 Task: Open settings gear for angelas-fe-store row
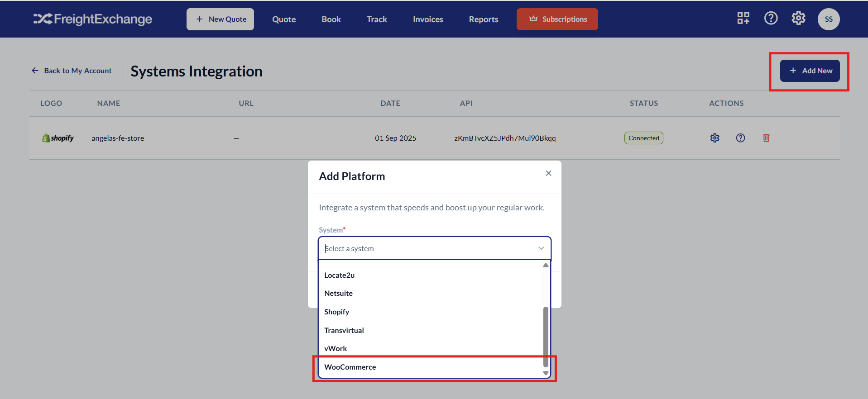[x=715, y=138]
